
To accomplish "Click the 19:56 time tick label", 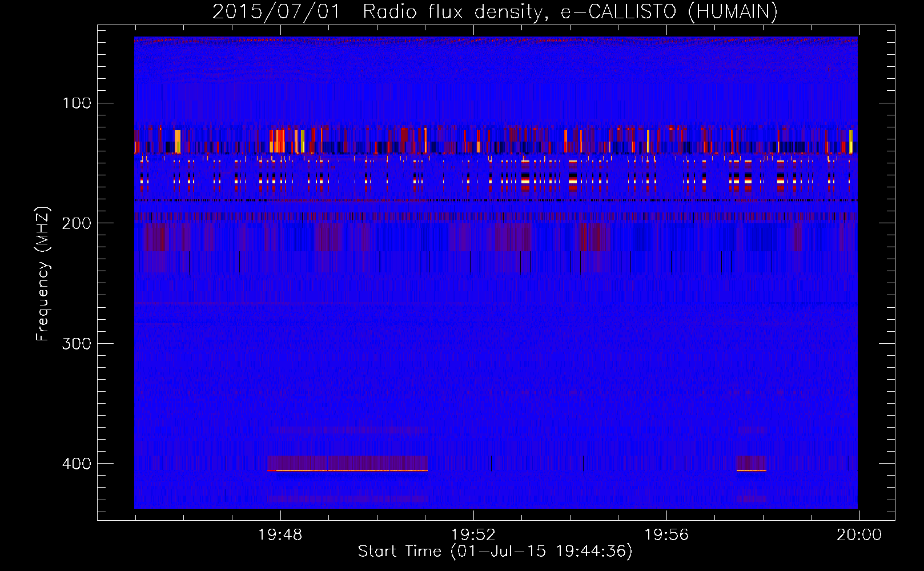I will pos(666,535).
